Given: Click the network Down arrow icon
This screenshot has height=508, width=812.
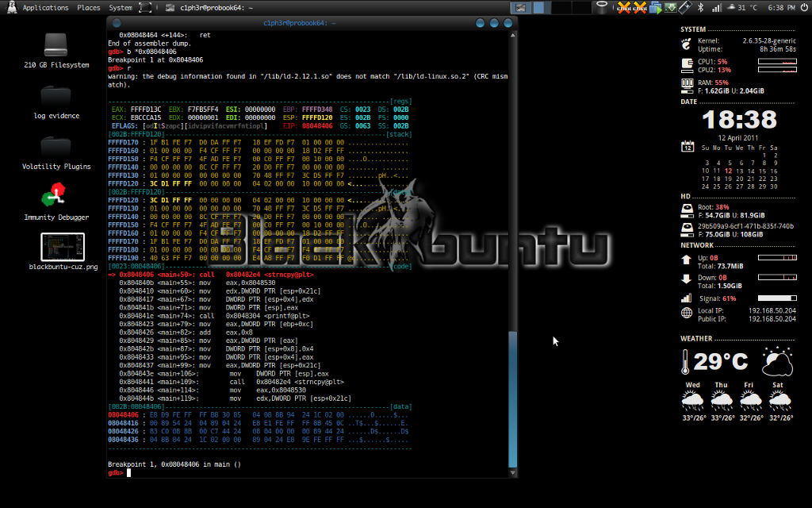Looking at the screenshot, I should coord(686,279).
